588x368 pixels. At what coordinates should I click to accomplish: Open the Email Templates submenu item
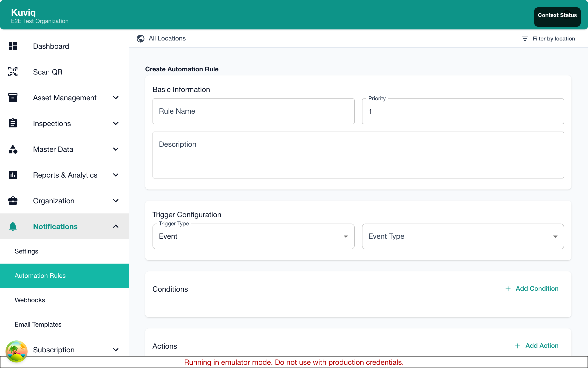pos(64,325)
